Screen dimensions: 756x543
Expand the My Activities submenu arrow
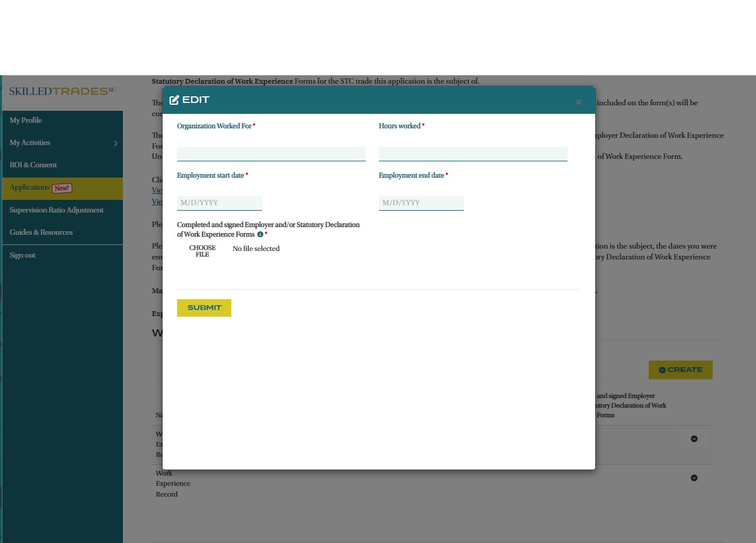point(115,143)
